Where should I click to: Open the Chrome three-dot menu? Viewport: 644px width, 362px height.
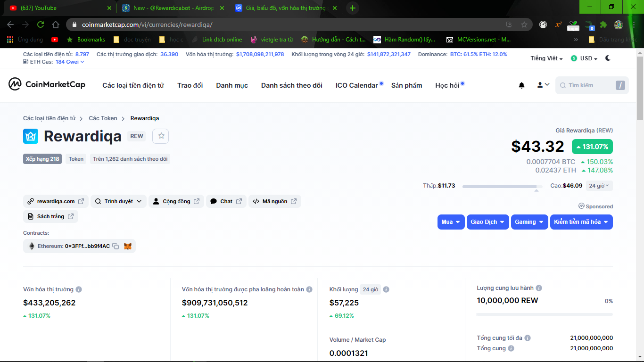click(634, 25)
